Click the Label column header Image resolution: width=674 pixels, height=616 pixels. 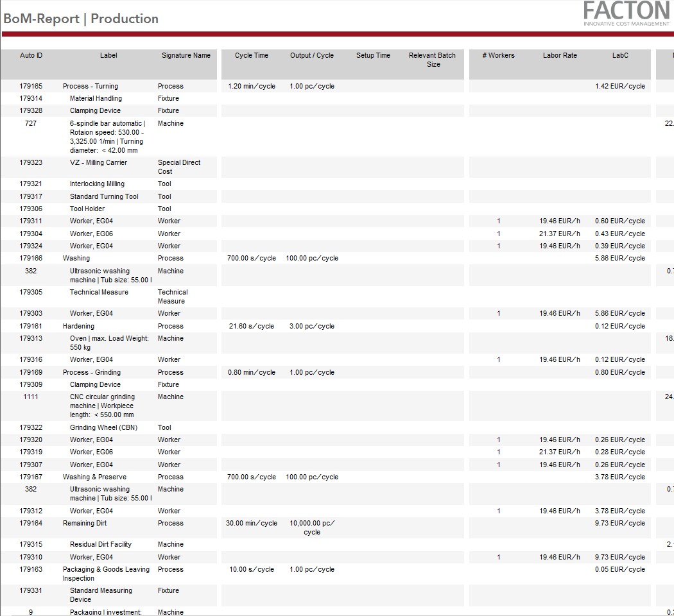[108, 56]
